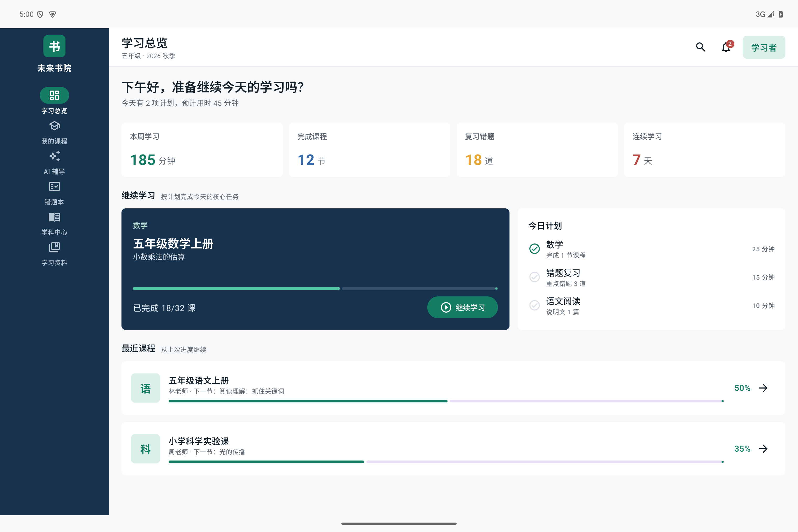Viewport: 798px width, 532px height.
Task: Open 我的课程 graduation cap icon
Action: tap(54, 126)
